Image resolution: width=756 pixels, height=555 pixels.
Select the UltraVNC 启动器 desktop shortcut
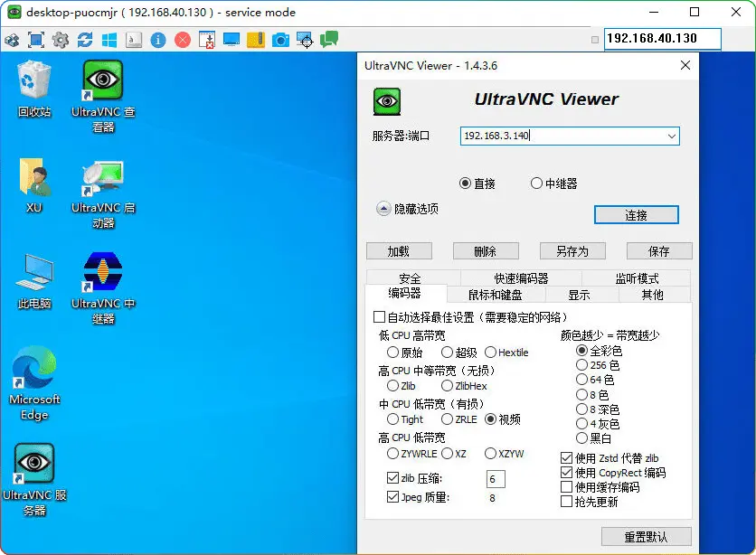103,194
